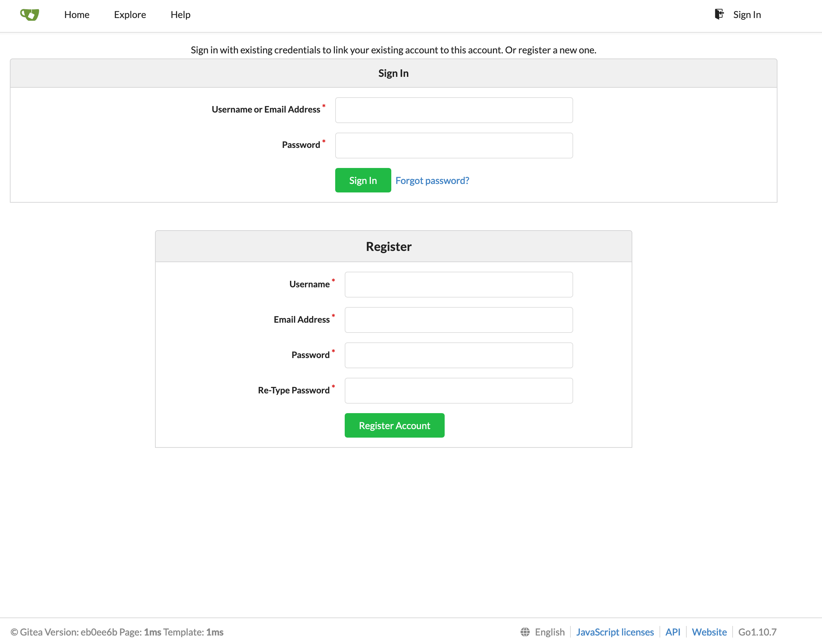Image resolution: width=822 pixels, height=644 pixels.
Task: Focus the Register Email Address field
Action: coord(458,320)
